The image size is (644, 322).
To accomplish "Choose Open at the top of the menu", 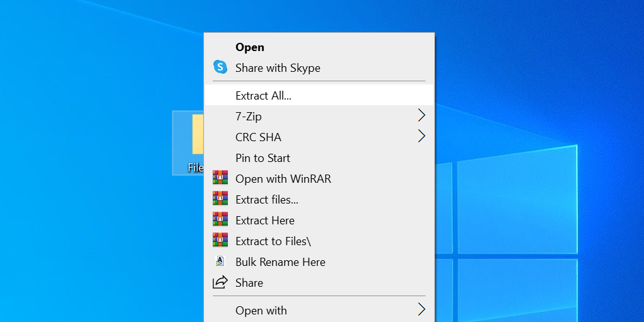I will [250, 47].
